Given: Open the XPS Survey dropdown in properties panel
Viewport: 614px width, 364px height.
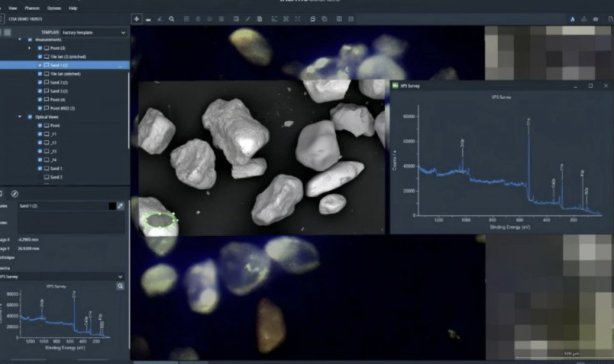Looking at the screenshot, I should click(x=62, y=277).
